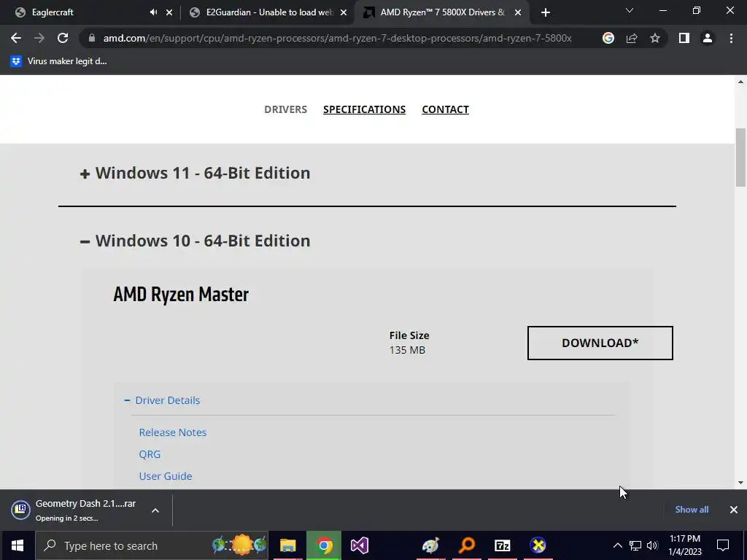Viewport: 747px width, 560px height.
Task: Bookmark this page with star icon
Action: point(655,38)
